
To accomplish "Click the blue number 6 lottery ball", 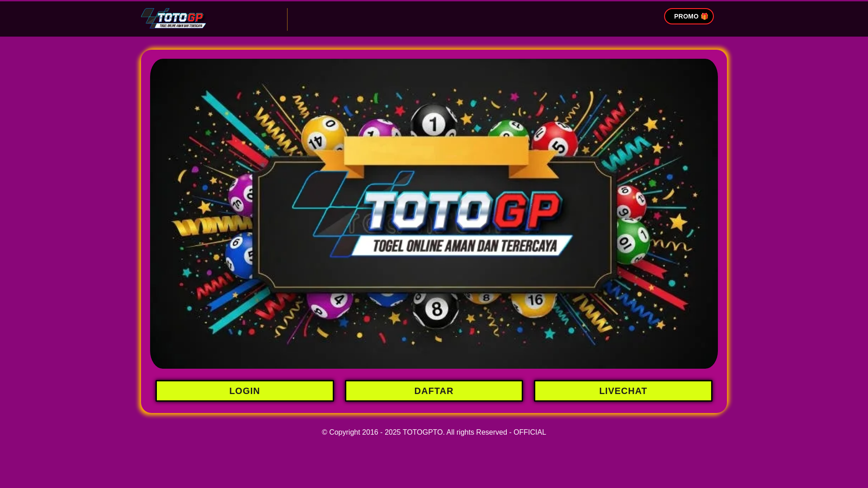I will pos(241,256).
